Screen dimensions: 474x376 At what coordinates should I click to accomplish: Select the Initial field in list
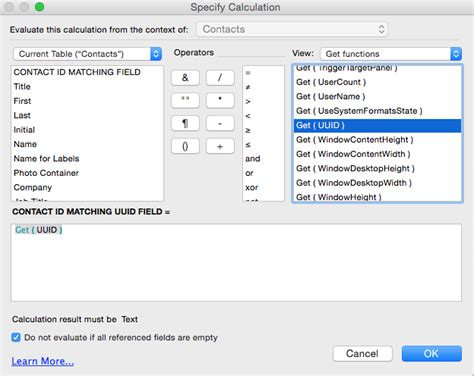[87, 130]
